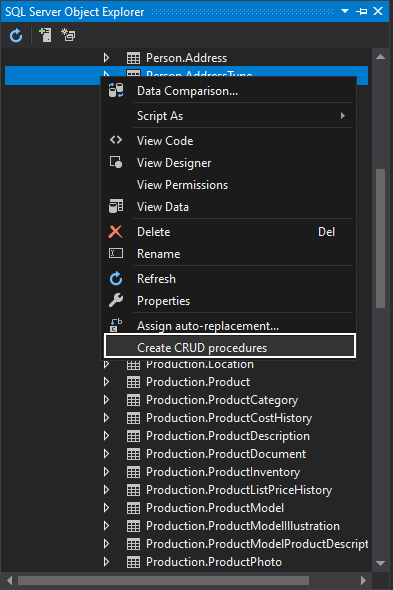Screen dimensions: 393x590
Task: Click the Production.ProductDescription table icon
Action: (x=133, y=436)
